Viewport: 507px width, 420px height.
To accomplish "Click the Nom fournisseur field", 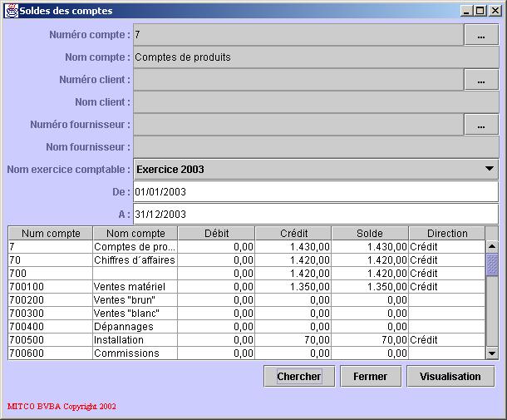I will tap(316, 147).
